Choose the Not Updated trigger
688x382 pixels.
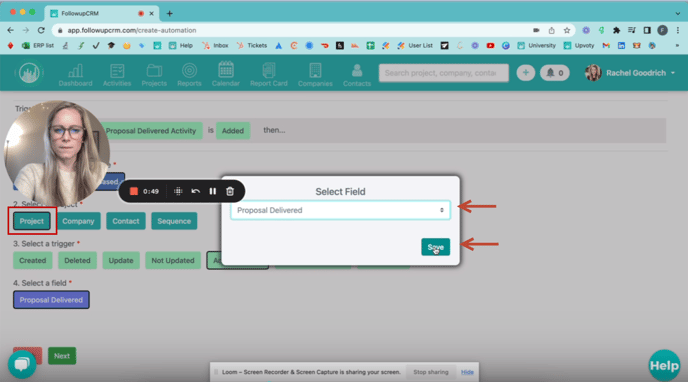pyautogui.click(x=173, y=261)
